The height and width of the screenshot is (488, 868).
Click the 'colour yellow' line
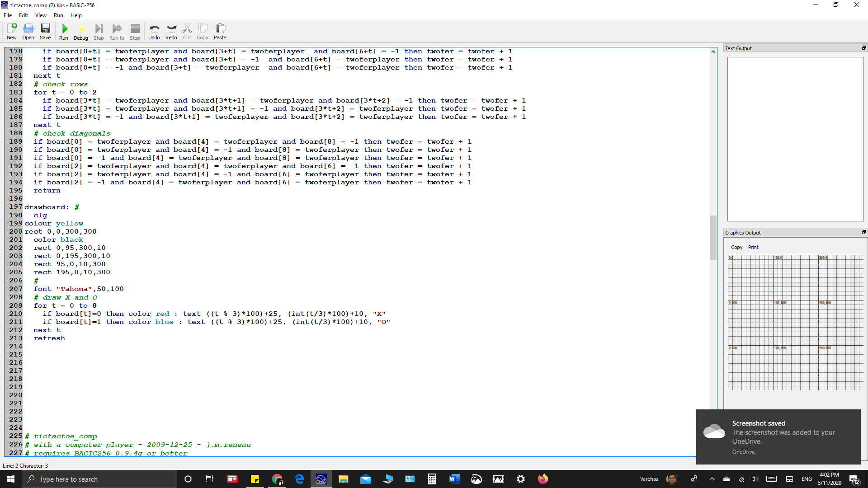(x=54, y=223)
